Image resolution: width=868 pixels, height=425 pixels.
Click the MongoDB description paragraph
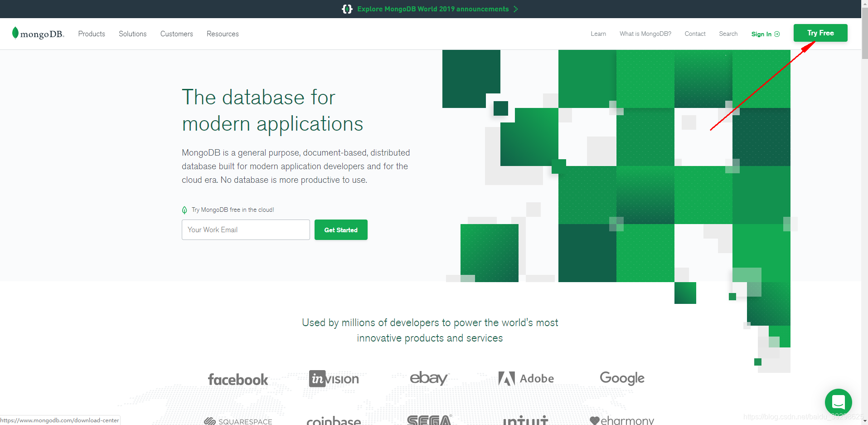click(296, 166)
